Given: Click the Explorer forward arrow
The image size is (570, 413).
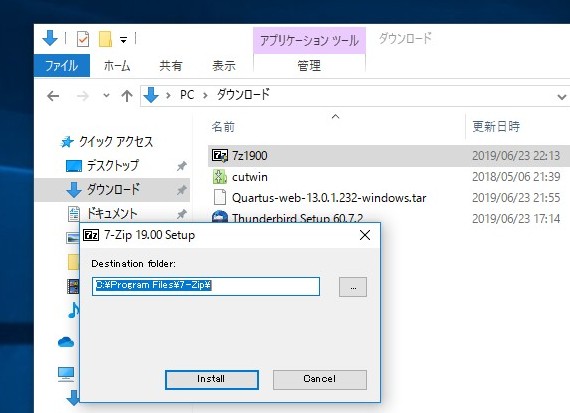Looking at the screenshot, I should point(83,96).
